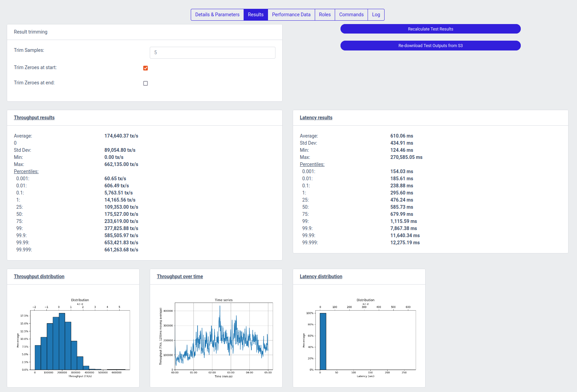Select latency 50th percentile 585.73 ms
The width and height of the screenshot is (577, 392).
point(402,207)
